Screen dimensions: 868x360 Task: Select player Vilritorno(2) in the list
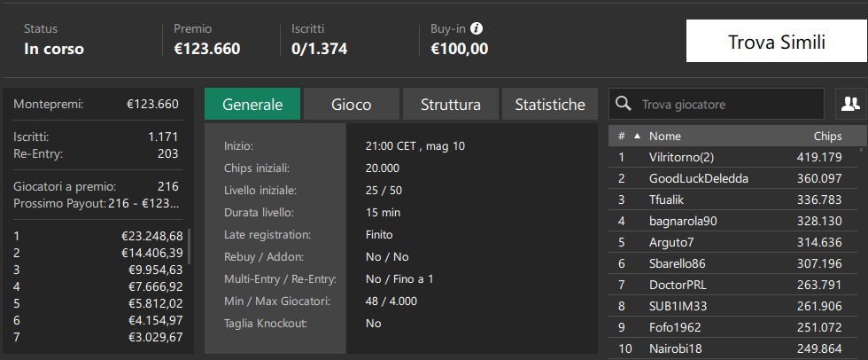point(734,157)
